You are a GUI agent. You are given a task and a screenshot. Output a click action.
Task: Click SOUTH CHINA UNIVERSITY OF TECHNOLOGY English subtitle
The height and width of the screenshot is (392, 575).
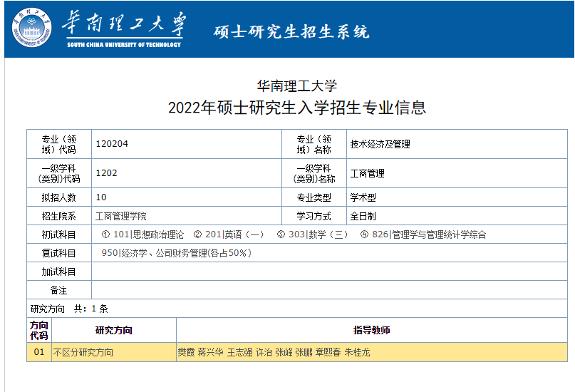coord(124,45)
